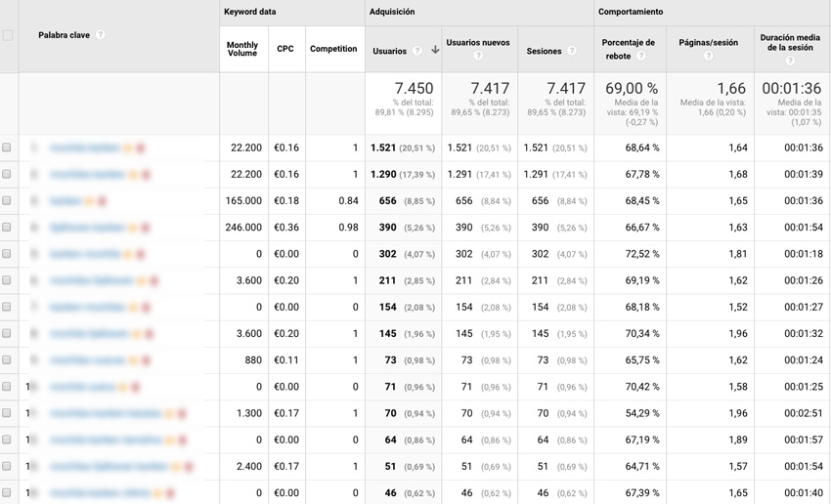
Task: Check the row with 1.521 users
Action: 7,147
